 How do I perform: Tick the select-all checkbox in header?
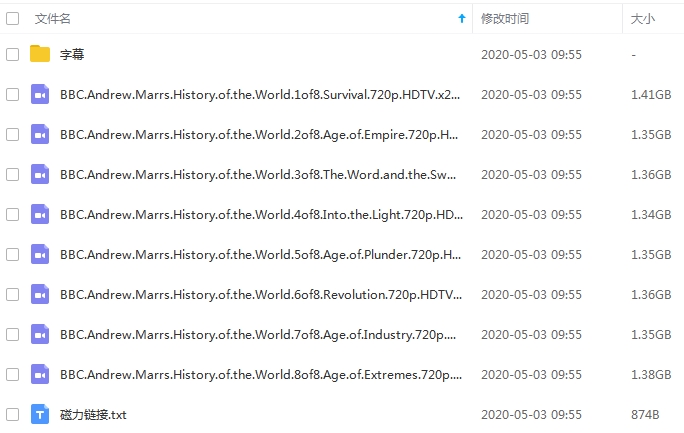(13, 19)
